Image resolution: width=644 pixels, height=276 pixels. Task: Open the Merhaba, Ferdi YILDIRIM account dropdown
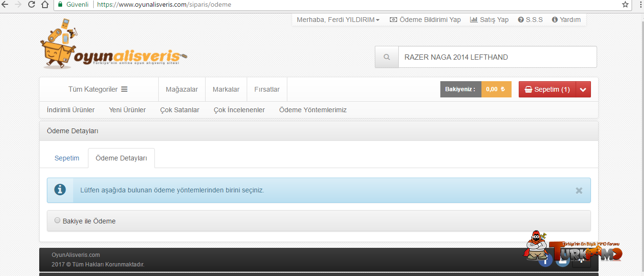pyautogui.click(x=338, y=20)
